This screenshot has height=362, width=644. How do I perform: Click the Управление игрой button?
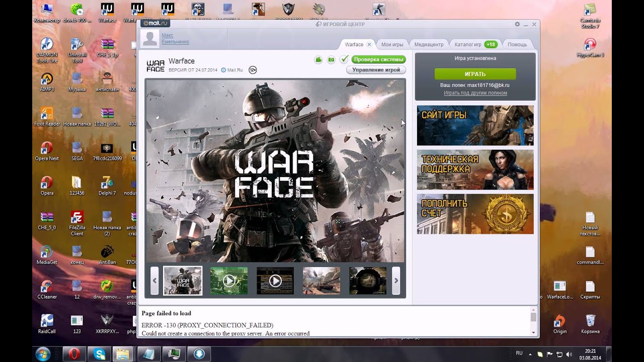(x=376, y=70)
